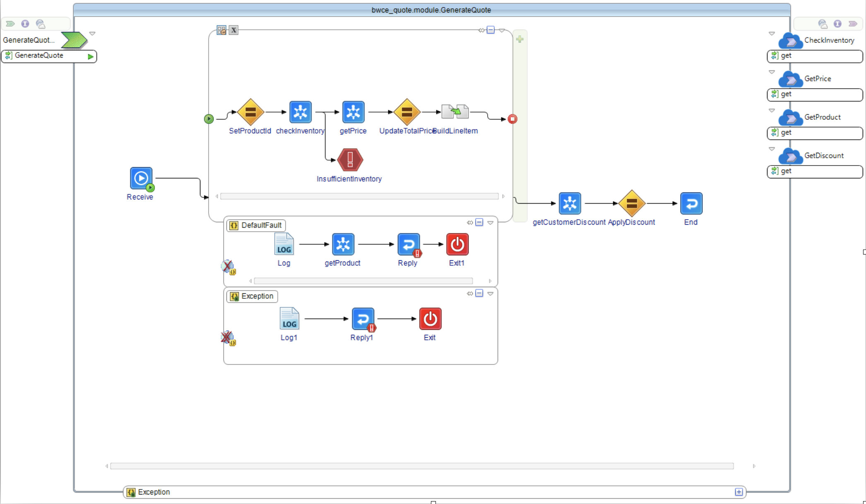Minimize the nested Exception handler box

point(479,293)
